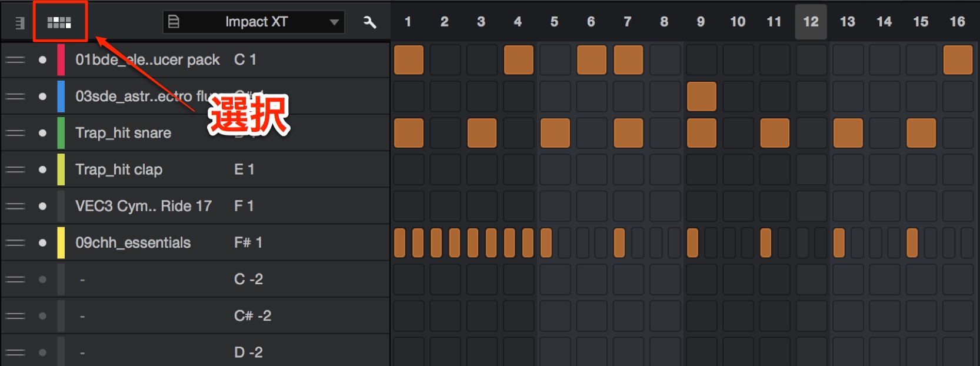
Task: Toggle the dot on Trap_hit clap row
Action: tap(42, 169)
